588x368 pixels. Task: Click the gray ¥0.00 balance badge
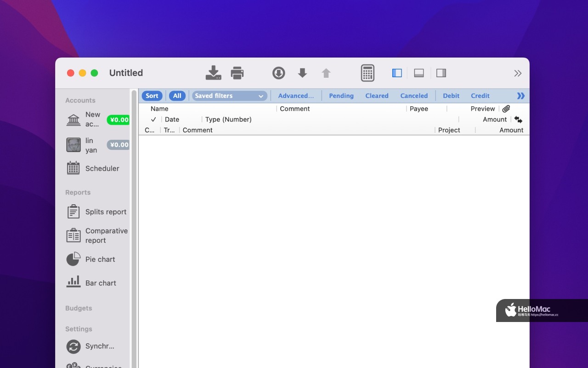tap(119, 145)
